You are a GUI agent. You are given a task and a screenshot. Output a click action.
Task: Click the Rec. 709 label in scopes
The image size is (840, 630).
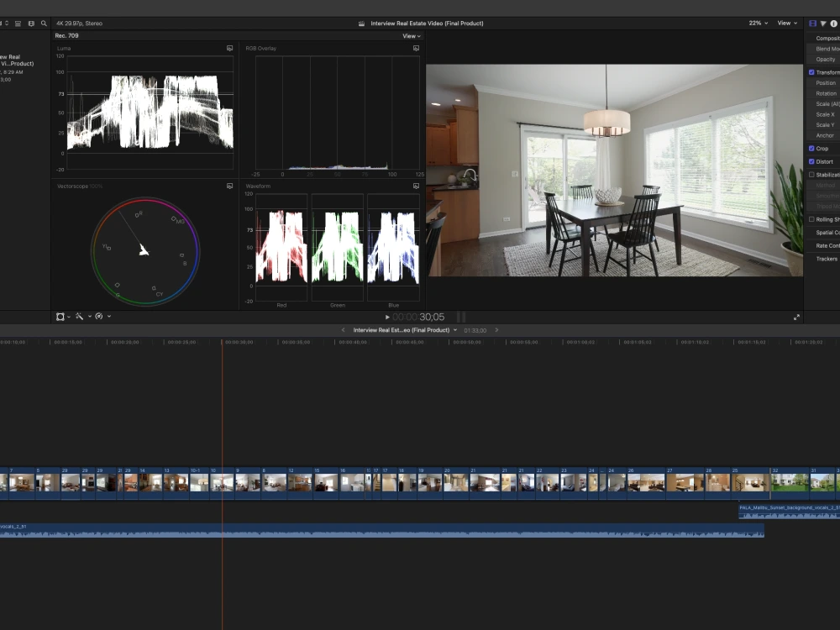coord(66,36)
